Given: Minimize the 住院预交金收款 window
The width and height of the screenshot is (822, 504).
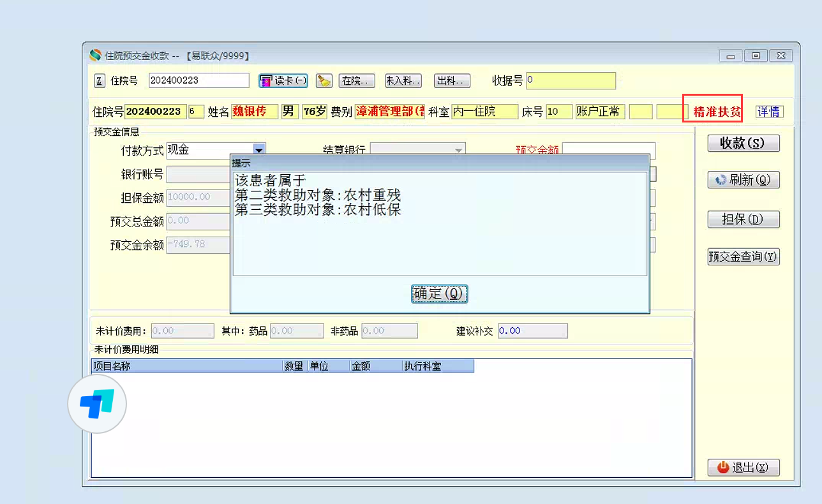Looking at the screenshot, I should click(731, 56).
